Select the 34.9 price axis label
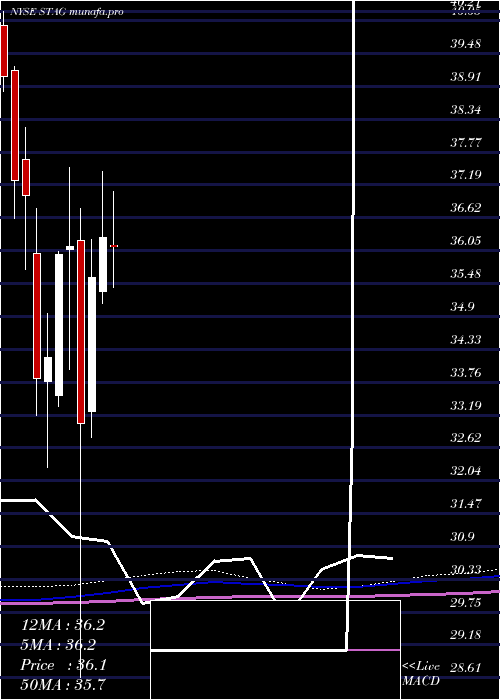Screen dimensions: 500x700 (462, 307)
